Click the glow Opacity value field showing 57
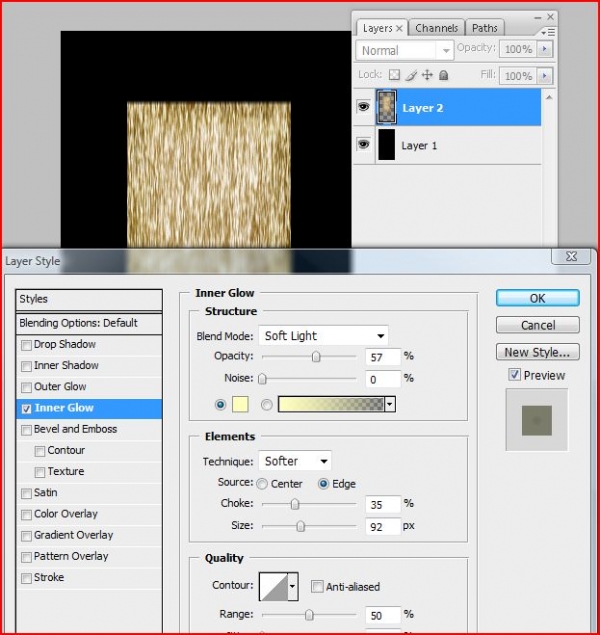Viewport: 600px width, 635px height. (383, 357)
